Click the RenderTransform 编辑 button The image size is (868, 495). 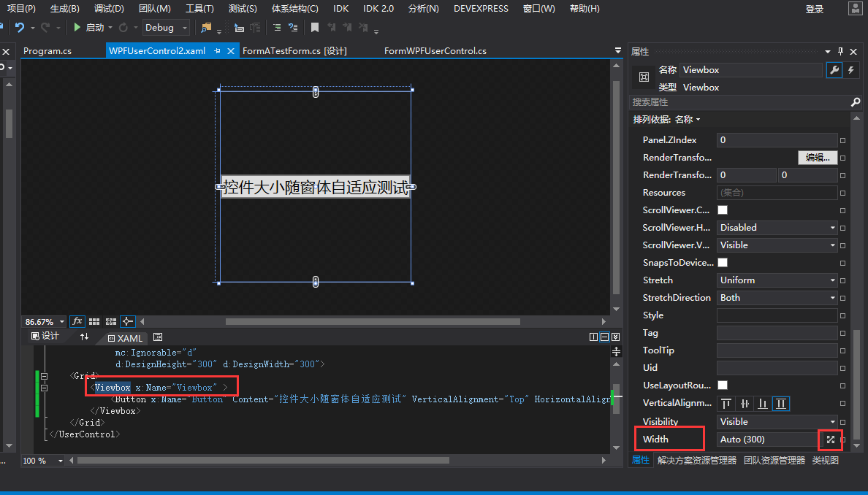(x=818, y=157)
